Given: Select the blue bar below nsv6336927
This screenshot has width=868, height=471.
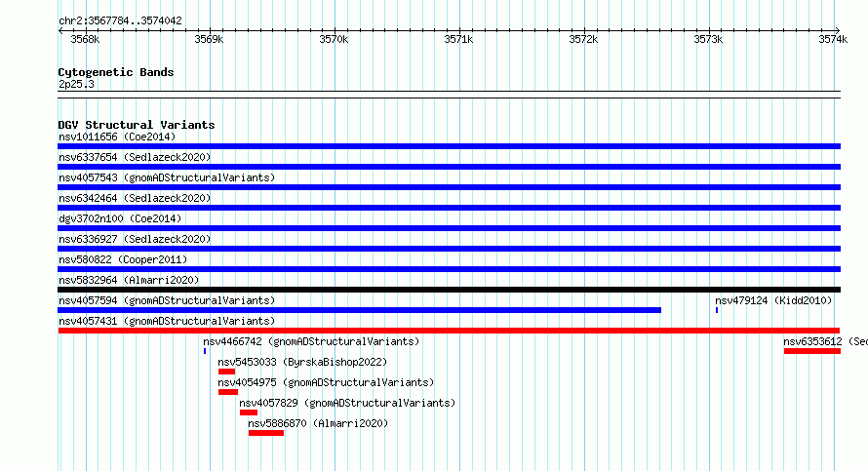Looking at the screenshot, I should (x=449, y=249).
